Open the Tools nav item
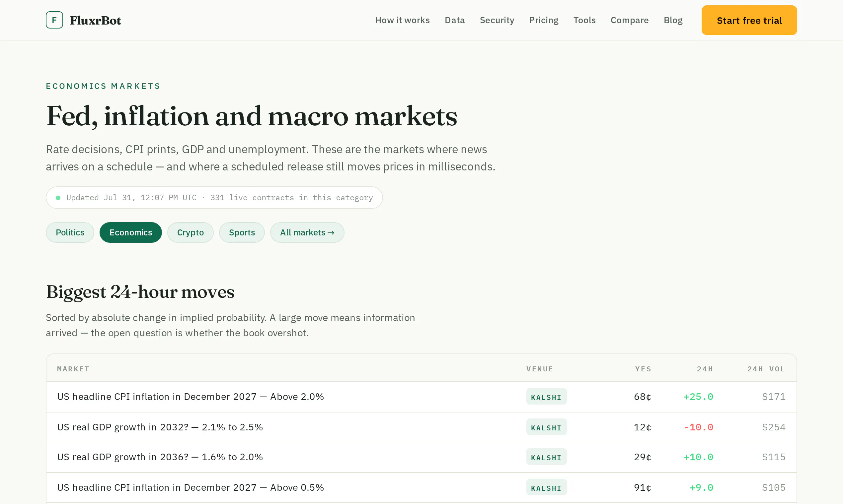This screenshot has height=504, width=843. pyautogui.click(x=584, y=20)
